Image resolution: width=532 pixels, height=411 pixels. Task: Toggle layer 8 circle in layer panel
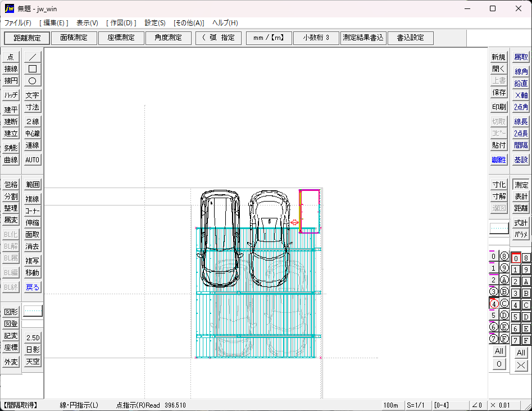pyautogui.click(x=504, y=257)
